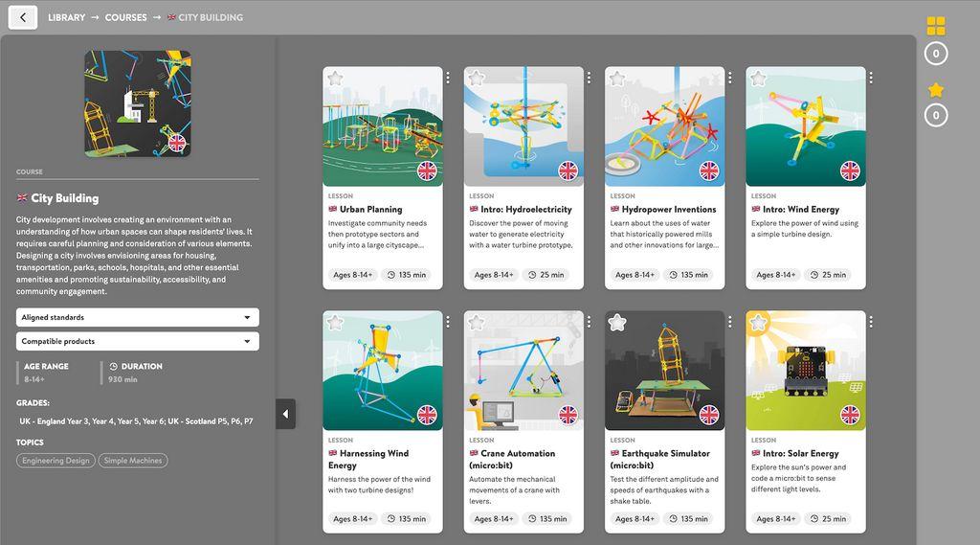
Task: Open the Crane Automation lesson thumbnail
Action: point(523,371)
